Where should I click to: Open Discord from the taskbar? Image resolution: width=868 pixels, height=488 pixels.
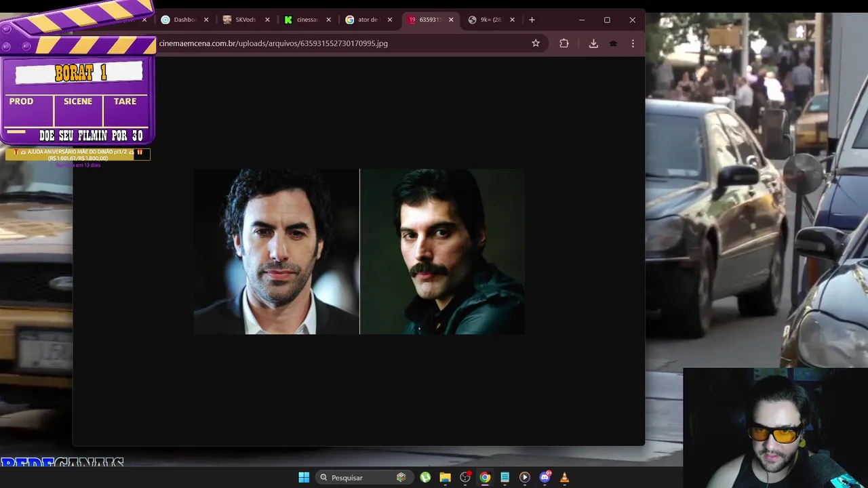click(545, 477)
